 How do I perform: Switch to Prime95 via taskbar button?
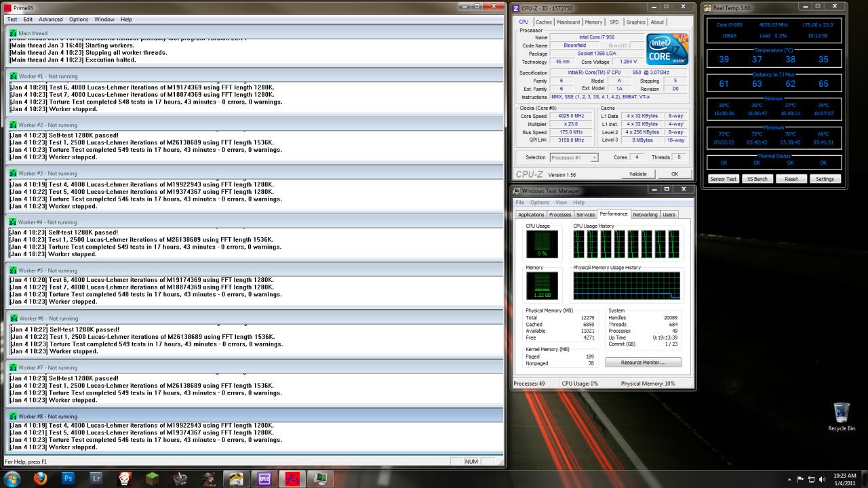pyautogui.click(x=292, y=479)
